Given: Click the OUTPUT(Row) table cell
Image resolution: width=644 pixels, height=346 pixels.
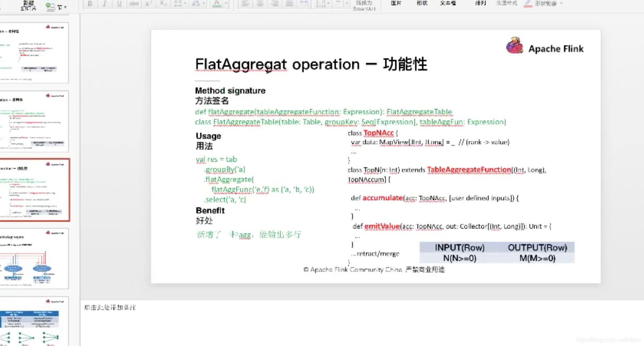Looking at the screenshot, I should [537, 247].
